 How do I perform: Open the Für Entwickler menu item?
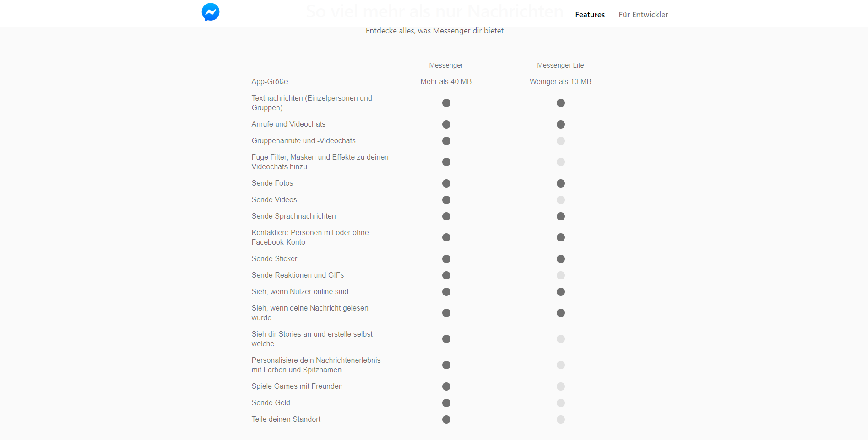(x=643, y=15)
